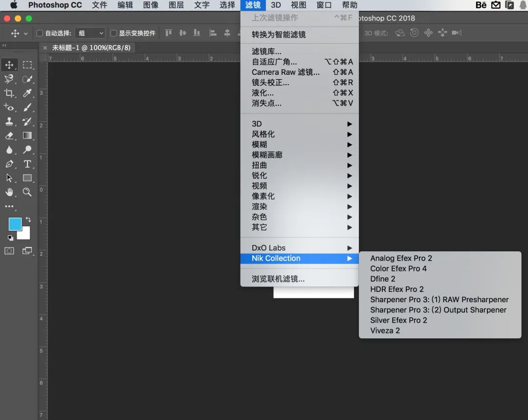The image size is (528, 420).
Task: Choose Silver Efex Pro 2
Action: tap(440, 320)
